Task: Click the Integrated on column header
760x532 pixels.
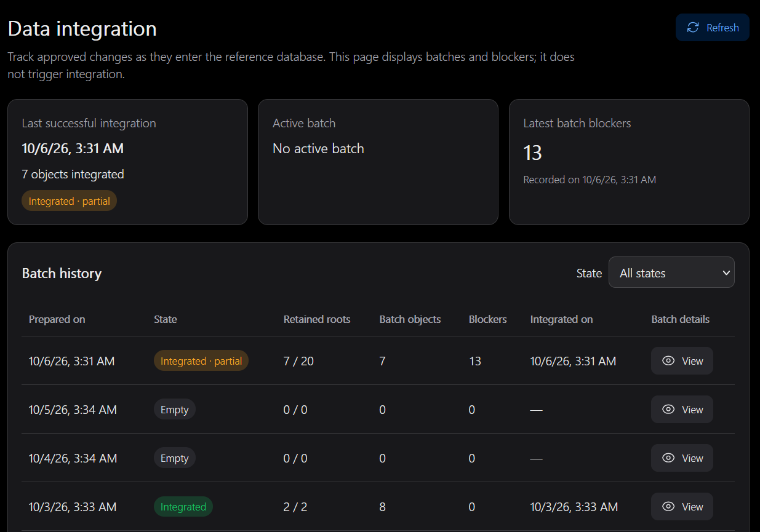Action: click(562, 319)
